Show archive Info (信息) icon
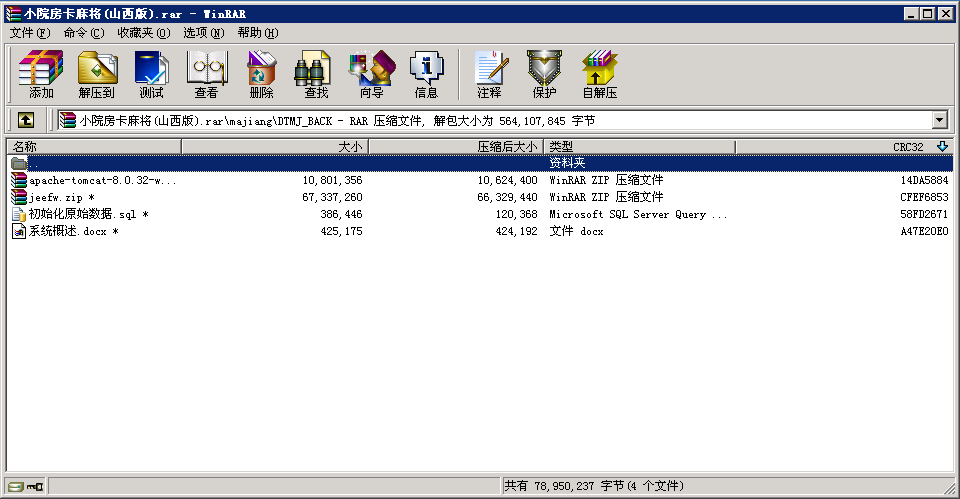This screenshot has width=960, height=499. click(x=426, y=74)
